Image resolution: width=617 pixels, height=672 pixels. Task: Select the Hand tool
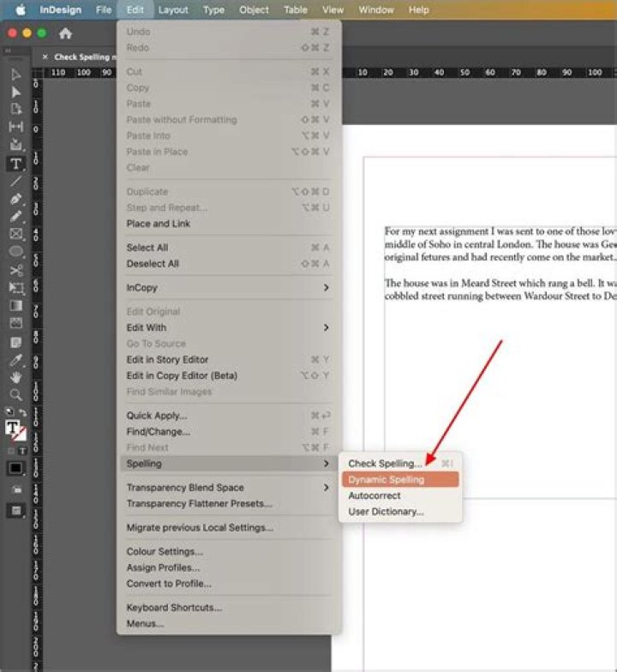point(15,377)
